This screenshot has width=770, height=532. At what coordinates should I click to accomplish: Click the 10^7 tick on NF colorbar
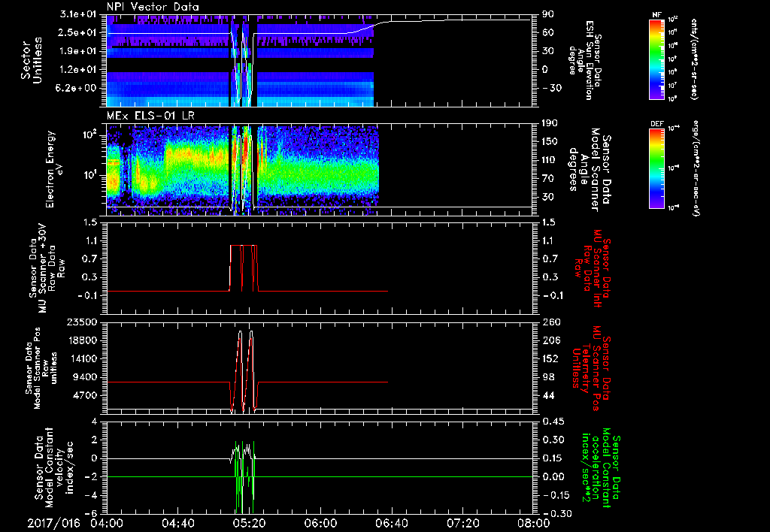point(672,86)
